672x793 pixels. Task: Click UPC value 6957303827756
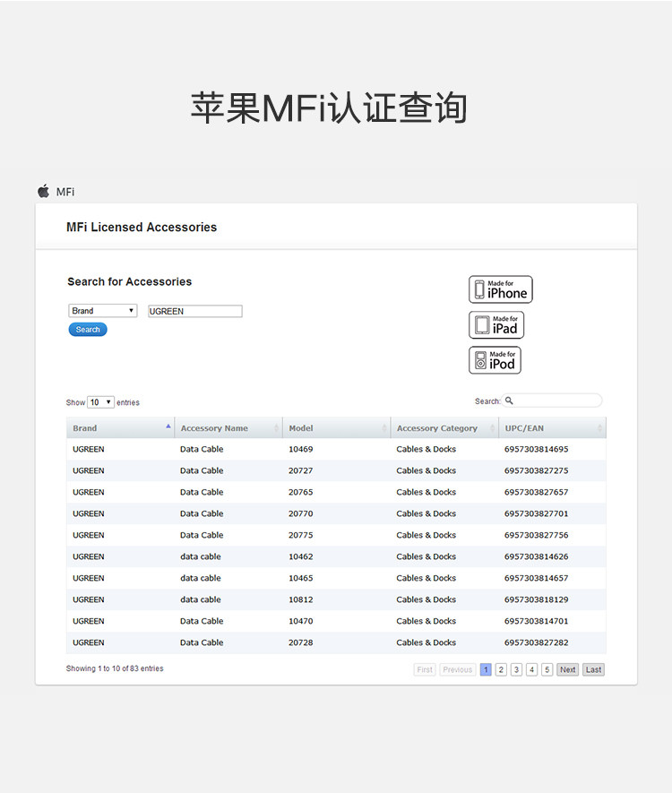(x=536, y=535)
